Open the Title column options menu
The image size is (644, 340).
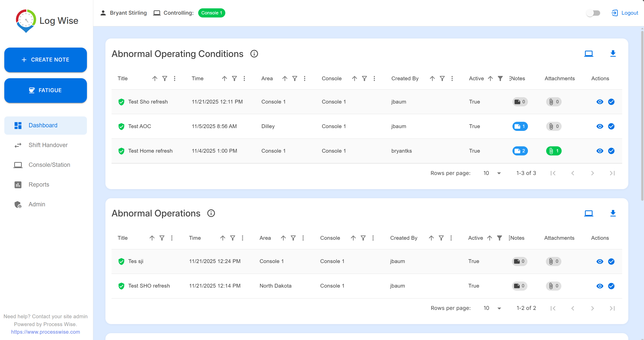click(x=175, y=78)
